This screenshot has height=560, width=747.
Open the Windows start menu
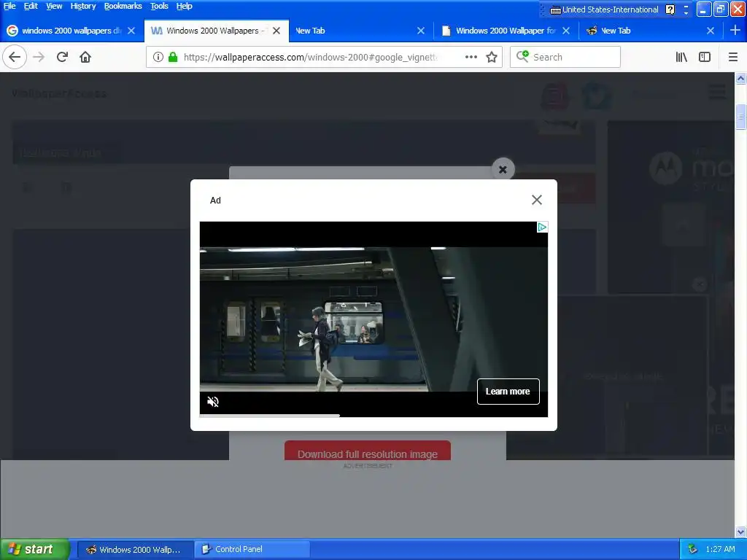pyautogui.click(x=34, y=549)
